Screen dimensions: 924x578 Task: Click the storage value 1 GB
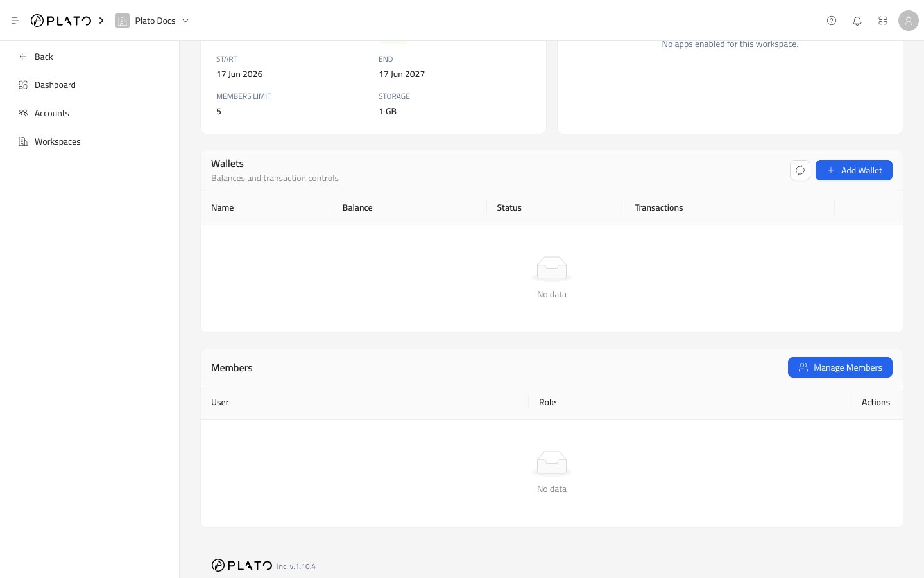coord(388,111)
